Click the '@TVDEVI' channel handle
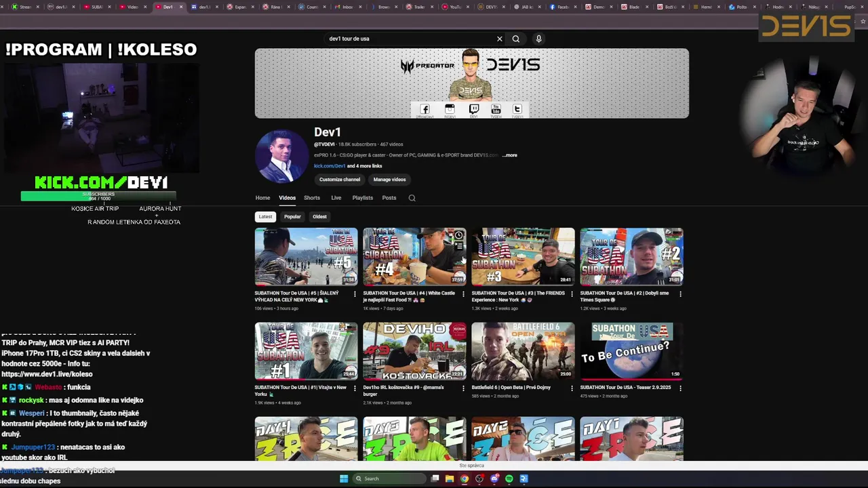The width and height of the screenshot is (868, 488). (x=324, y=144)
